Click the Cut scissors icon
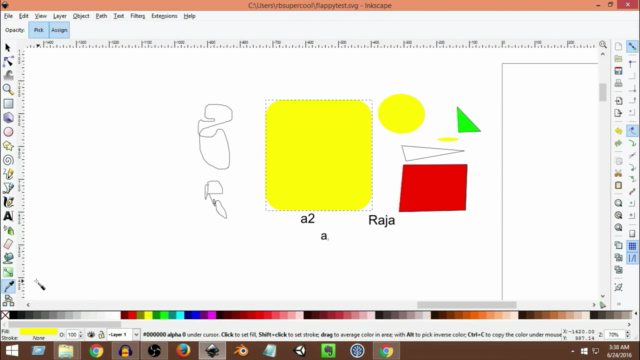The image size is (640, 360). click(618, 173)
